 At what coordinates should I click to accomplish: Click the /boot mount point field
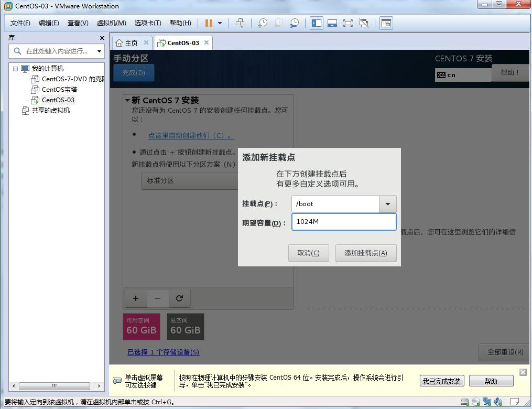(x=335, y=204)
